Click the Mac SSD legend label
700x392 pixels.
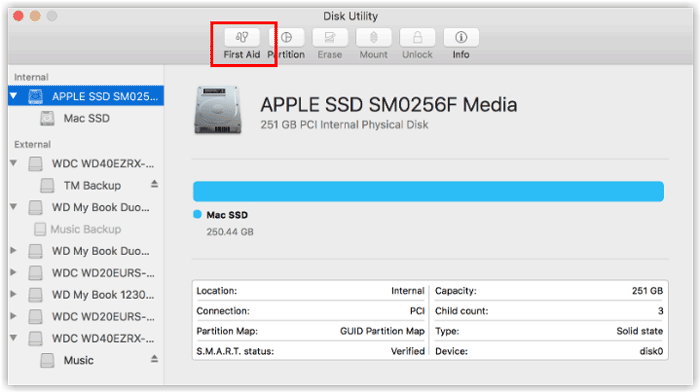coord(227,215)
